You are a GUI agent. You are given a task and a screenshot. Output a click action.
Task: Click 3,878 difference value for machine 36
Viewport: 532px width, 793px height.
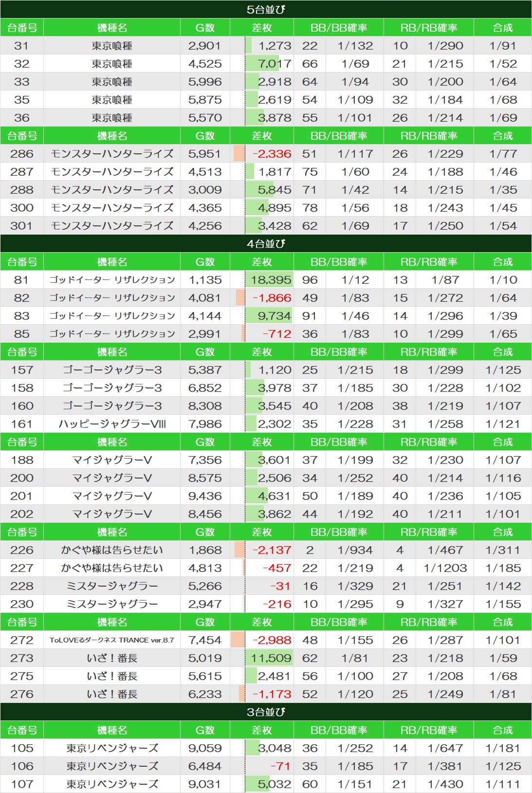coord(275,118)
